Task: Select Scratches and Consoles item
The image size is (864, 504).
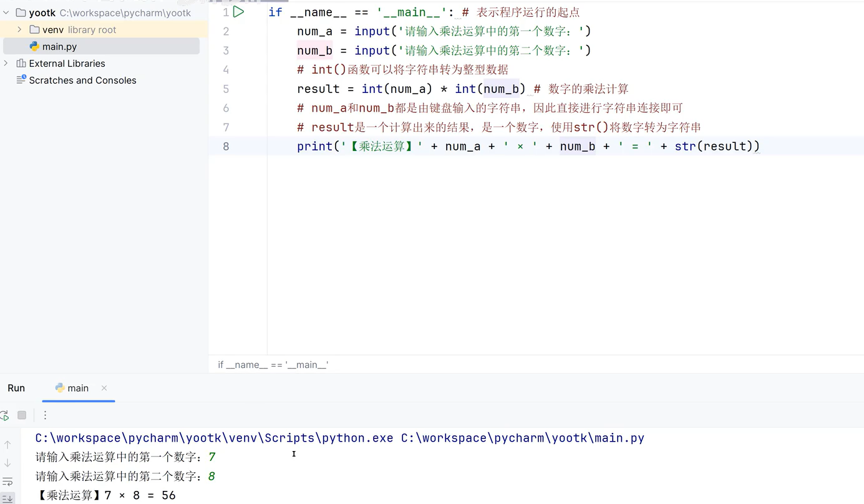Action: pos(82,80)
